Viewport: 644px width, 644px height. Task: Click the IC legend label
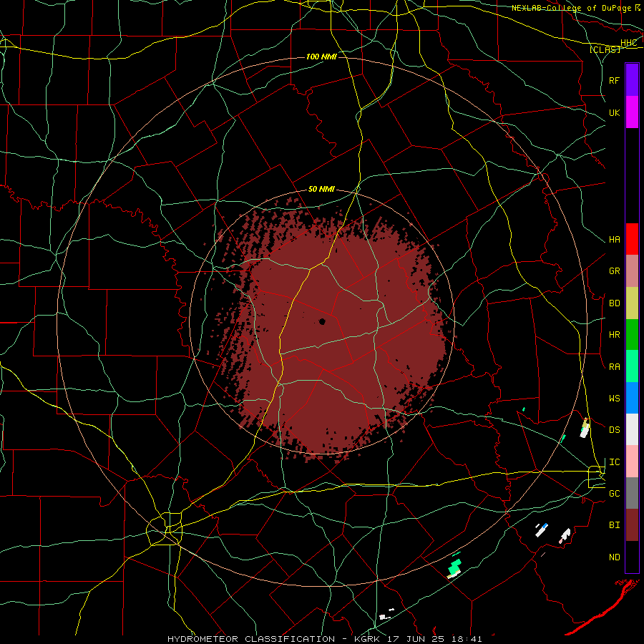tap(614, 462)
